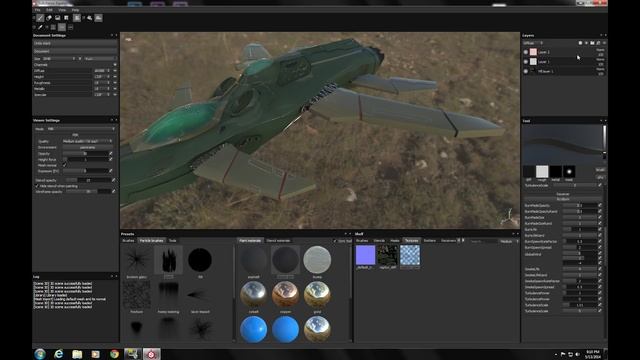Remove the Diffuse channel with minus icon
Screen dimensions: 640x360
click(115, 71)
